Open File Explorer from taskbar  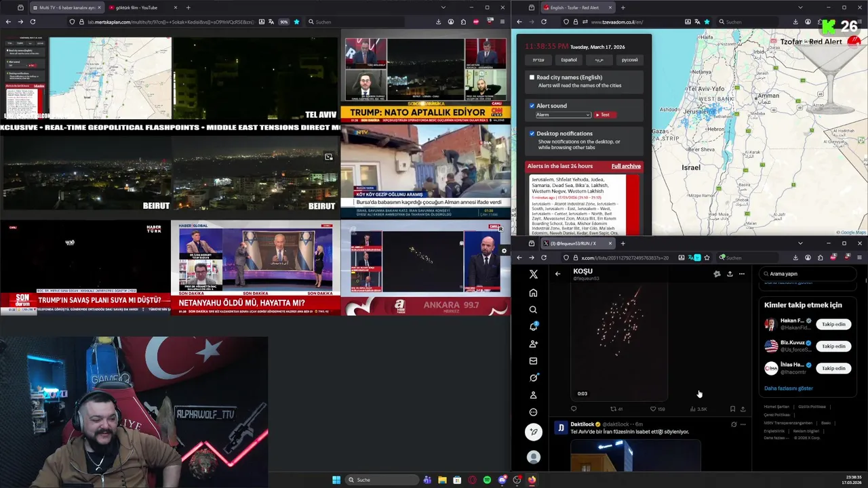click(x=442, y=480)
